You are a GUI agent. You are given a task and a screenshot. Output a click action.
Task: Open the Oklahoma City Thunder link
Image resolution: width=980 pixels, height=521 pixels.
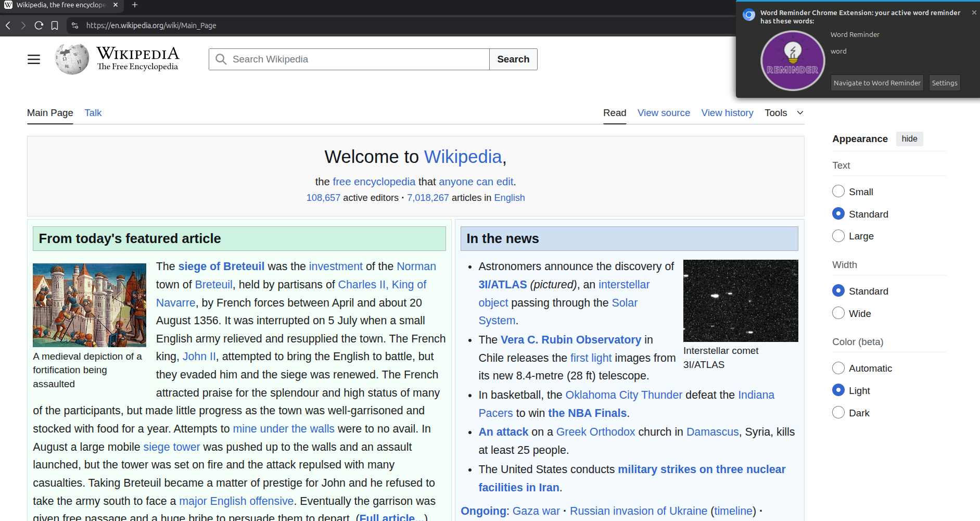click(623, 395)
